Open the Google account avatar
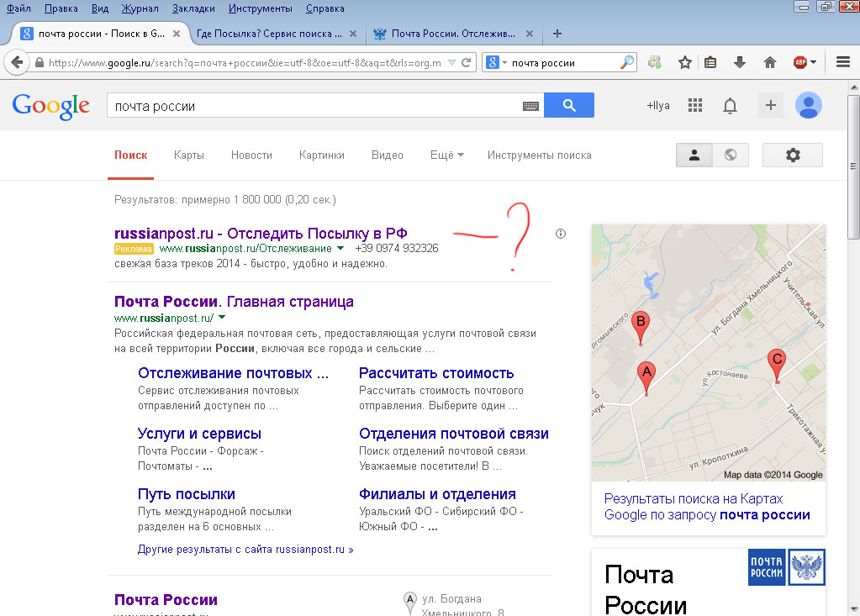Screen dimensions: 860x616 [x=809, y=105]
